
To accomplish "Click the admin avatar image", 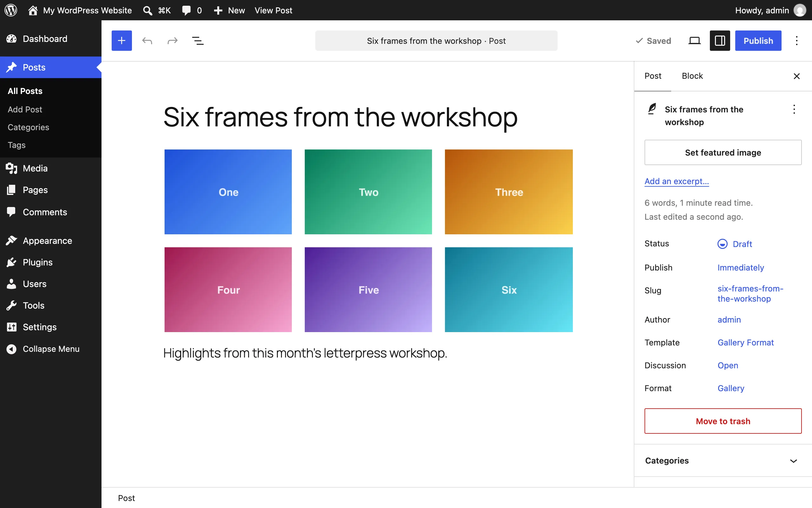I will [x=800, y=10].
